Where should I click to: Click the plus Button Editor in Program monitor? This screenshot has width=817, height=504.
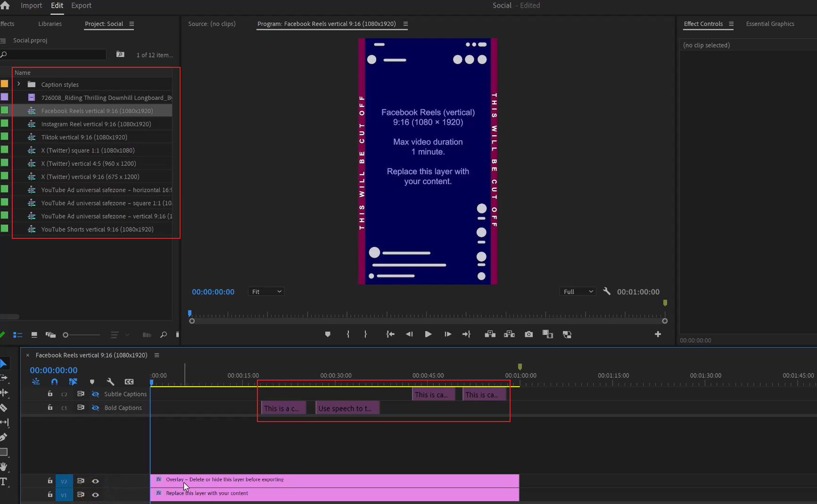(x=657, y=334)
